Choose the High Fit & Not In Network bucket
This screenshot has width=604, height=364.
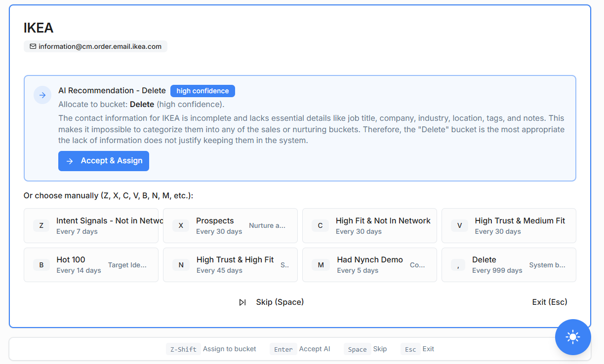pos(369,225)
